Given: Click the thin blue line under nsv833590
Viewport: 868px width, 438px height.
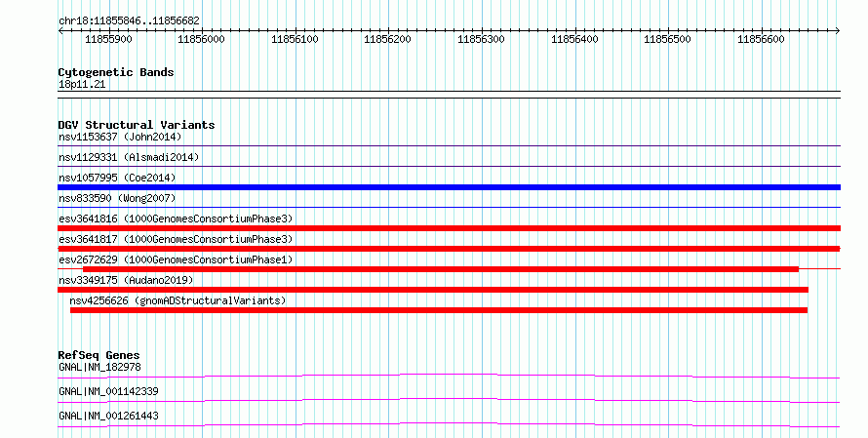Looking at the screenshot, I should coord(449,208).
